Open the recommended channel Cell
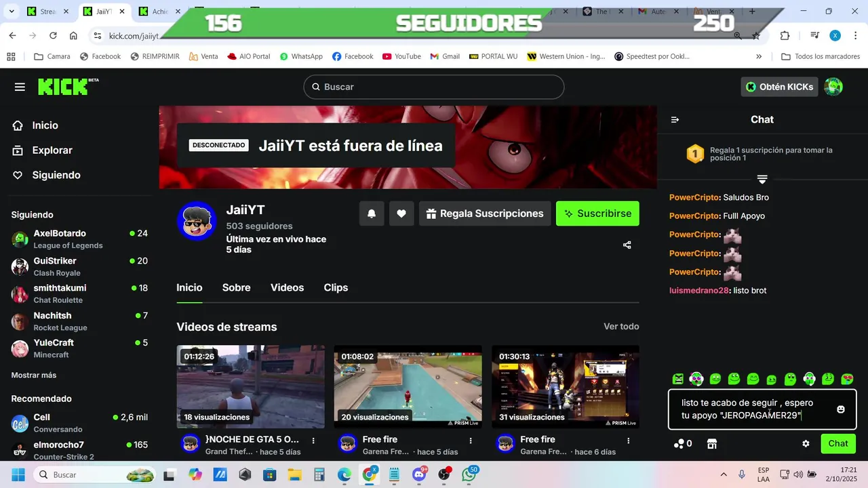Image resolution: width=868 pixels, height=488 pixels. coord(79,423)
